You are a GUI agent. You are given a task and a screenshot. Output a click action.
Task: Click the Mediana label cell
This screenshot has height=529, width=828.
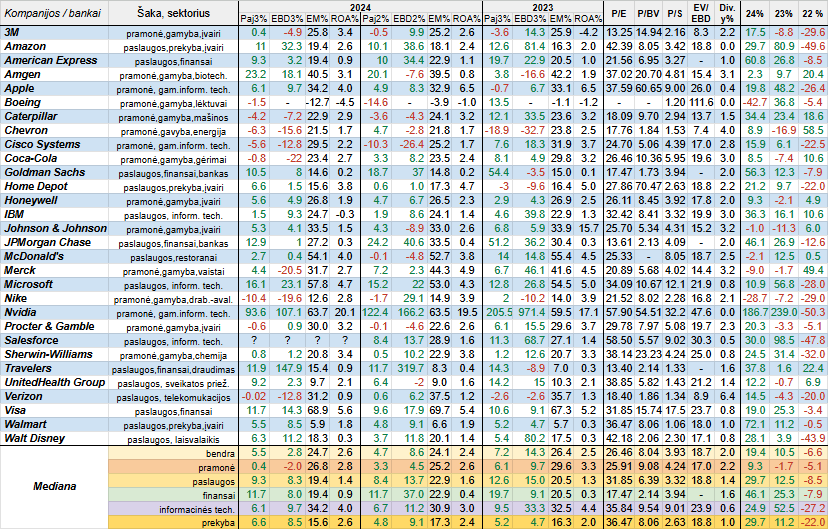(54, 487)
